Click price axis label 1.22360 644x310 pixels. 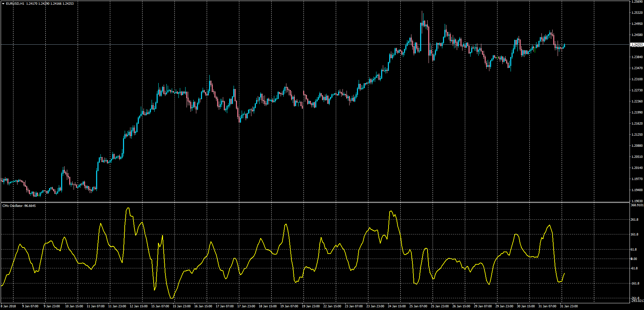pyautogui.click(x=637, y=101)
